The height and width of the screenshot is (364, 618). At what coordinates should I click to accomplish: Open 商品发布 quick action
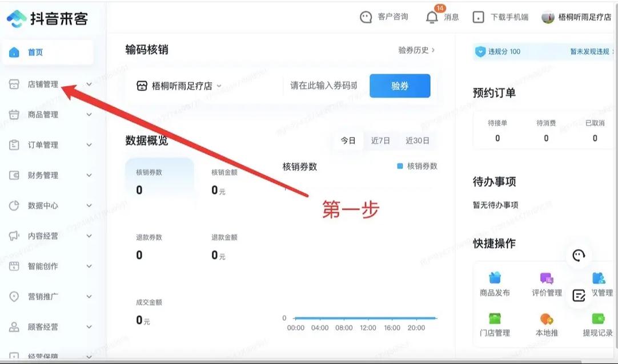pyautogui.click(x=495, y=284)
